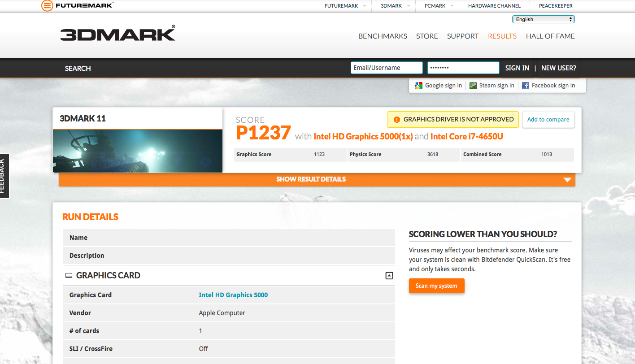This screenshot has height=364, width=635.
Task: Click the Name row label
Action: 78,238
